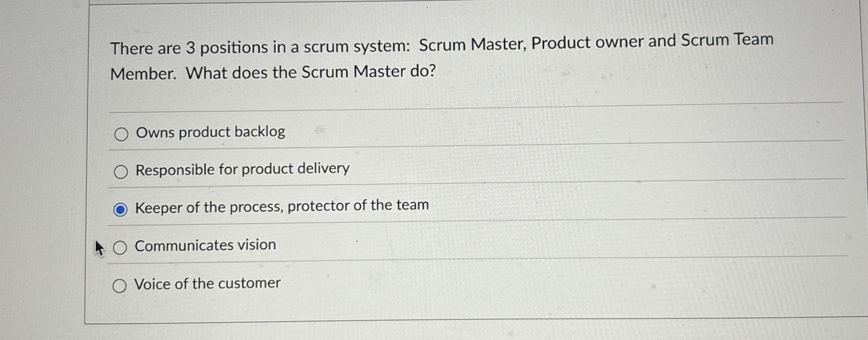The height and width of the screenshot is (340, 868).
Task: Click the question text about Scrum Master
Action: pos(387,58)
